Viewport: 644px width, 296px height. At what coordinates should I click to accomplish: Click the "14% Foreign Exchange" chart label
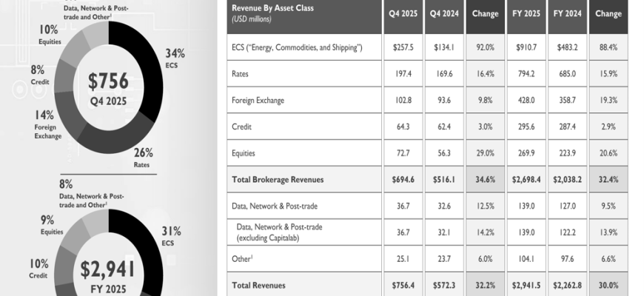44,125
